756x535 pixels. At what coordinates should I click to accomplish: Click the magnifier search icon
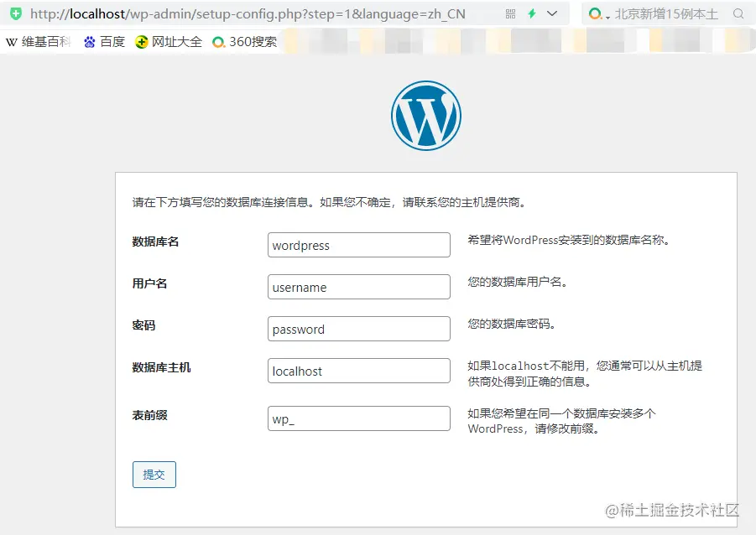(x=738, y=14)
